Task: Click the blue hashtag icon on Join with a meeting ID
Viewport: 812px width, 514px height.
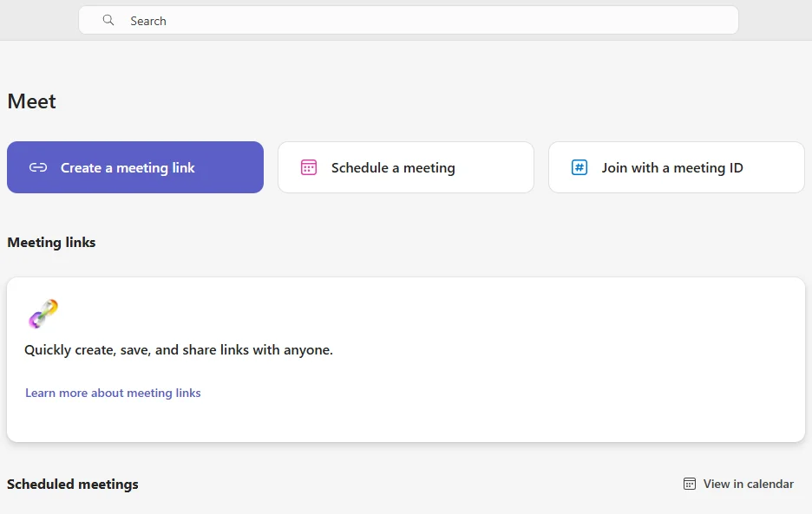Action: 580,167
